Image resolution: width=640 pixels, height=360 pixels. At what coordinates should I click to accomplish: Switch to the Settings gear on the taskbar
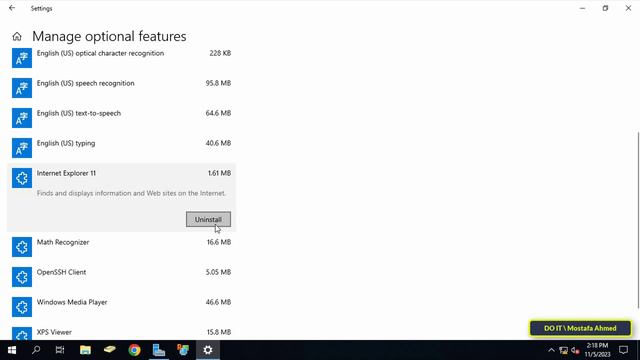tap(208, 350)
